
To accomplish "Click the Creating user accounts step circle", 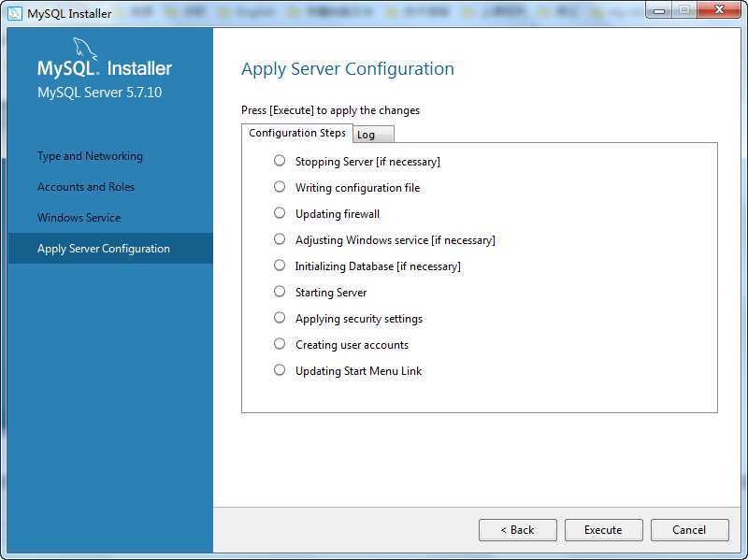I will tap(280, 344).
